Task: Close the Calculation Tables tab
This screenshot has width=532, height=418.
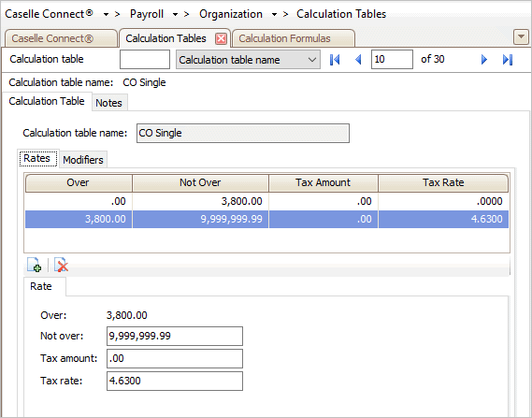Action: pyautogui.click(x=221, y=38)
